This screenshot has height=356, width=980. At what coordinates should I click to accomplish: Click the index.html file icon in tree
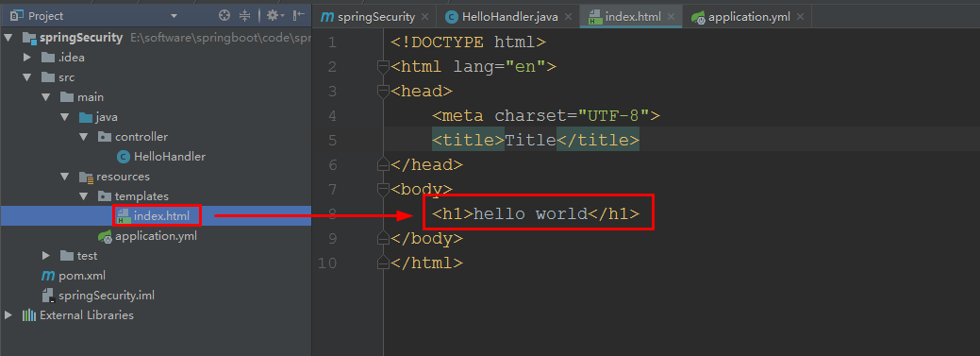[x=124, y=216]
